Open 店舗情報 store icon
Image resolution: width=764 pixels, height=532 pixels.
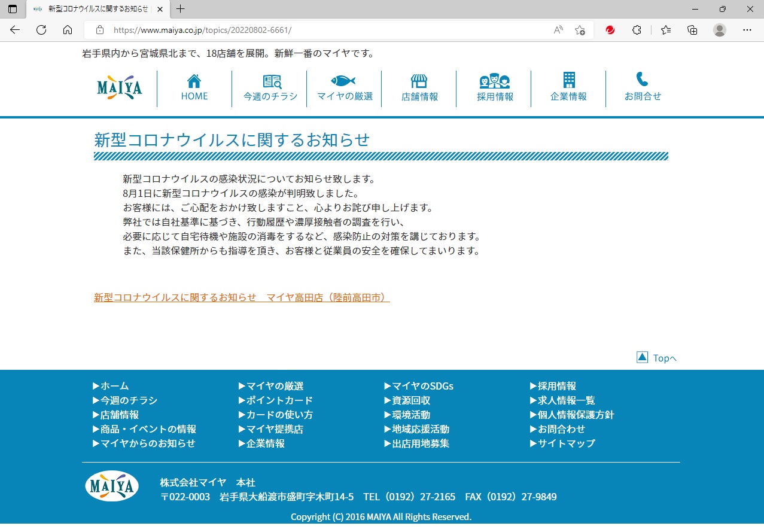419,81
